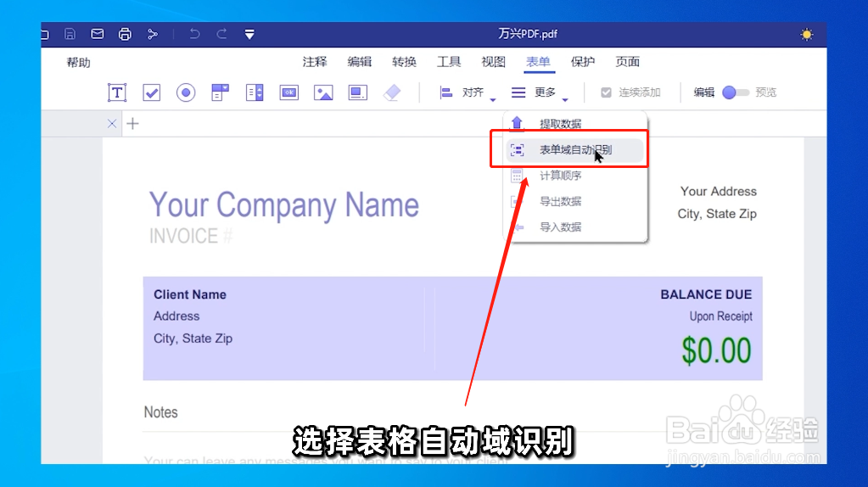
Task: Click the Upon Receipt text
Action: pos(720,316)
